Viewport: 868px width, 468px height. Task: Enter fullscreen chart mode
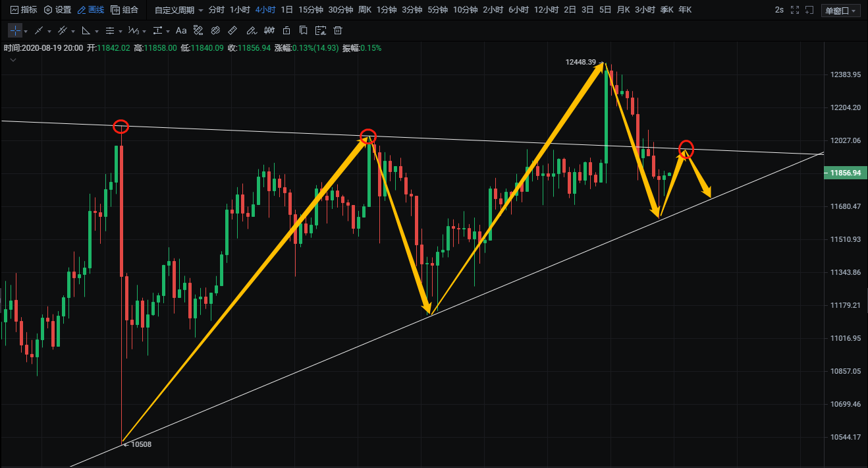click(x=795, y=10)
